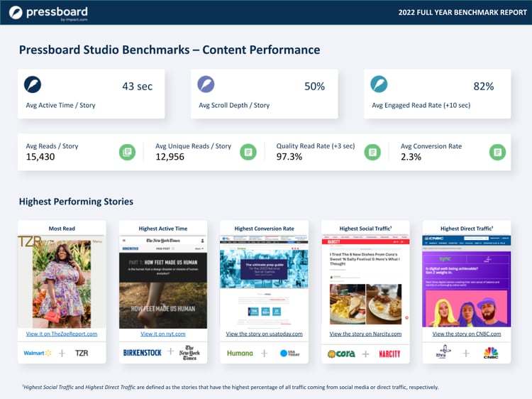Click the Walmart logo
Screen dimensions: 532x399
click(x=38, y=353)
